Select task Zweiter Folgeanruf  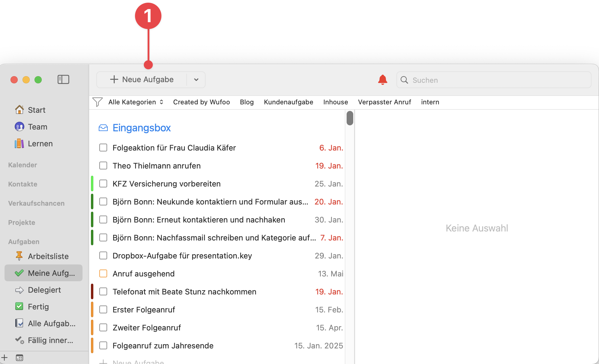[x=146, y=327]
